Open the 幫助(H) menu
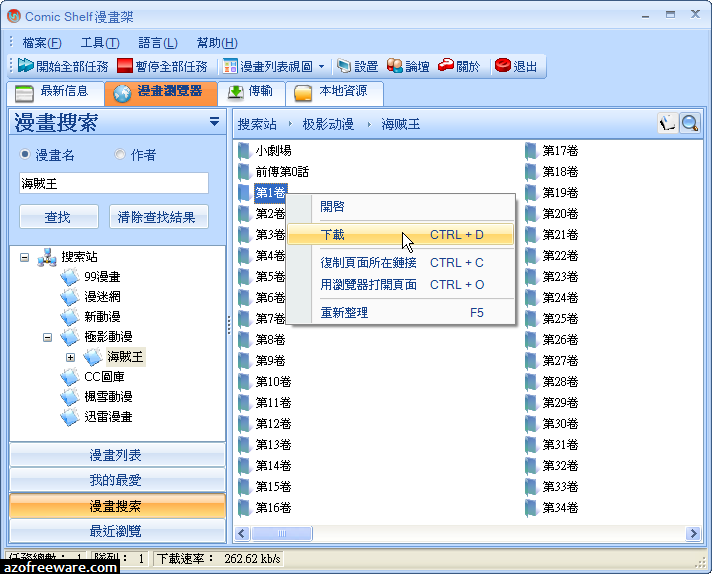 click(x=217, y=43)
